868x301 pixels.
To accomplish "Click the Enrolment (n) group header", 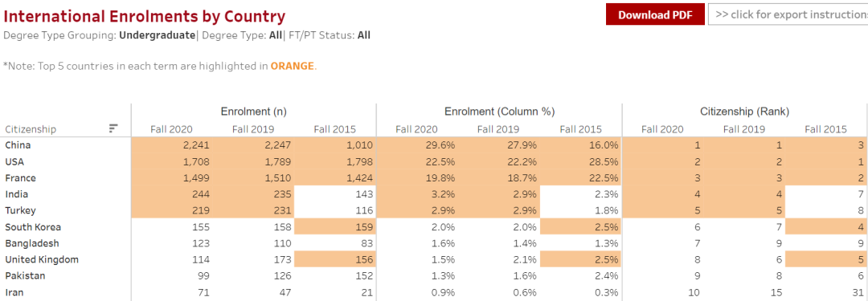I will [x=253, y=112].
